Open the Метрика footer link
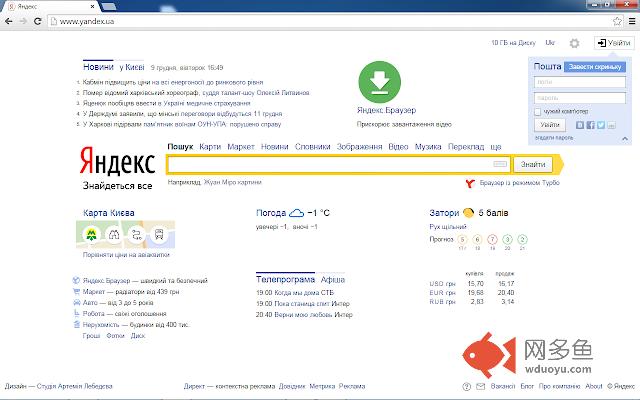640x400 pixels. 322,386
